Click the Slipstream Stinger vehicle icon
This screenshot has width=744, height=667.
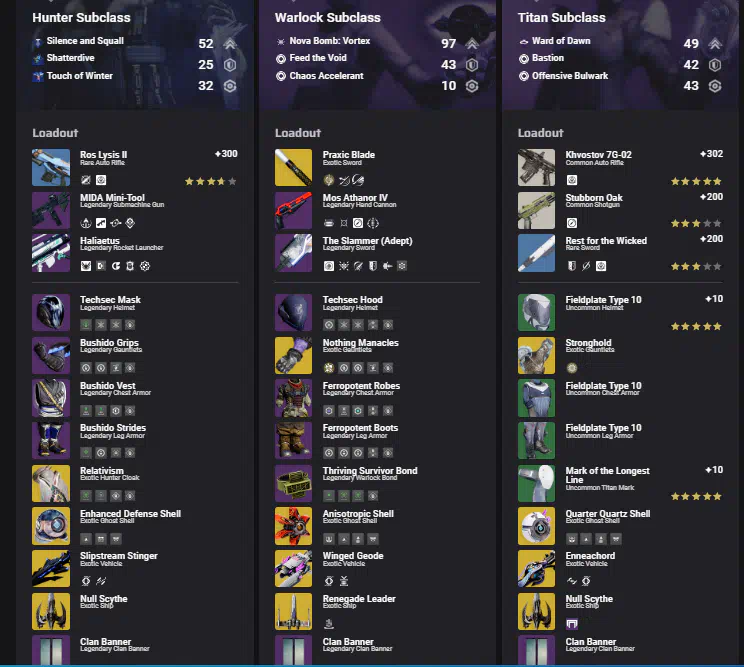click(x=51, y=568)
